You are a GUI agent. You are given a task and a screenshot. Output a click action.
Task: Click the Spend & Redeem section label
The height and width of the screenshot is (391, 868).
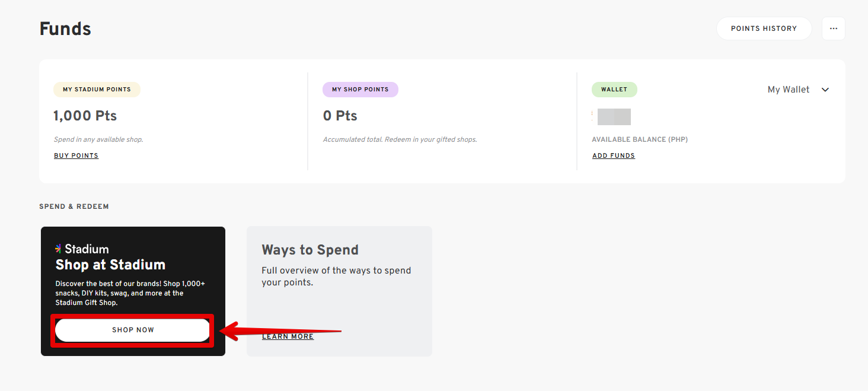coord(74,206)
